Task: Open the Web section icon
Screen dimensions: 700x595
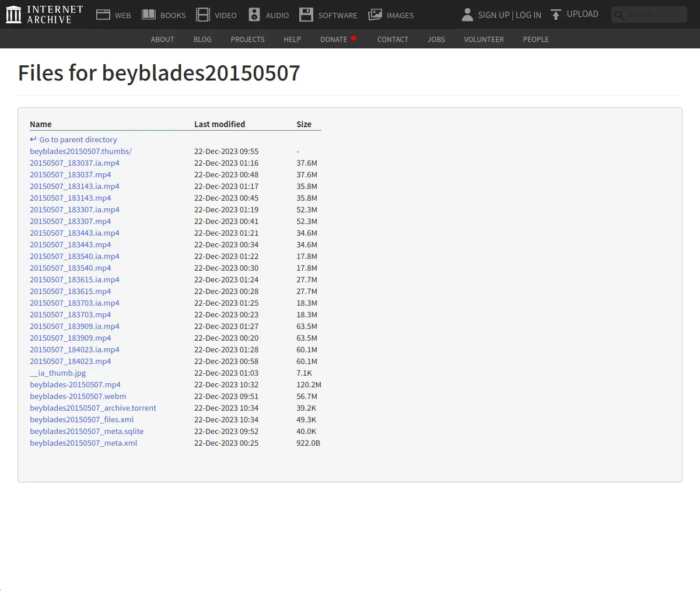Action: [103, 15]
